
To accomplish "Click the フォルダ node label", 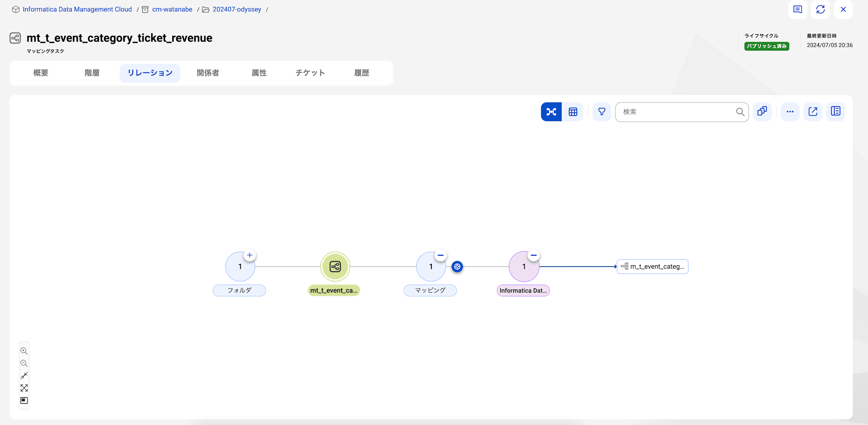I will 240,290.
